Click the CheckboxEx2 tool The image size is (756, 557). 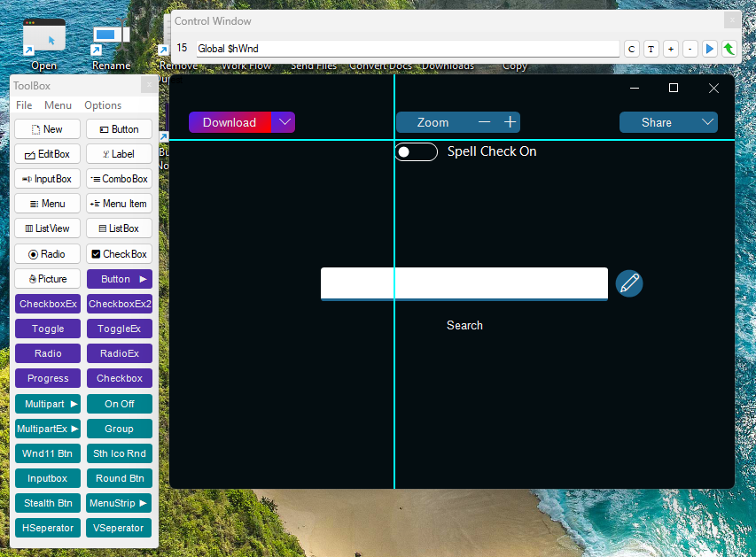click(x=120, y=304)
